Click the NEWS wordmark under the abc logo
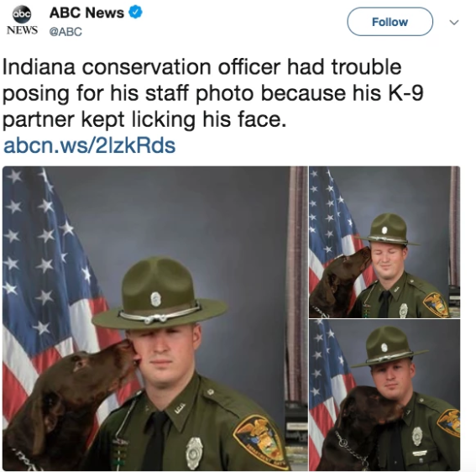 pyautogui.click(x=22, y=29)
